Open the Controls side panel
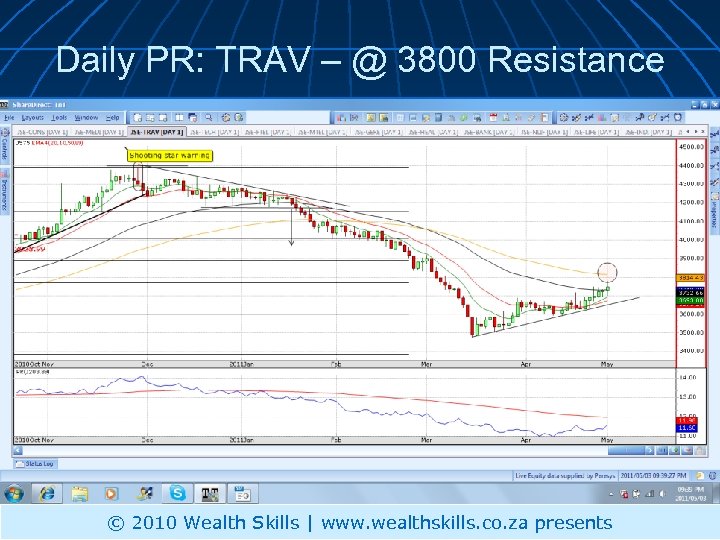This screenshot has height=540, width=720. tap(5, 146)
